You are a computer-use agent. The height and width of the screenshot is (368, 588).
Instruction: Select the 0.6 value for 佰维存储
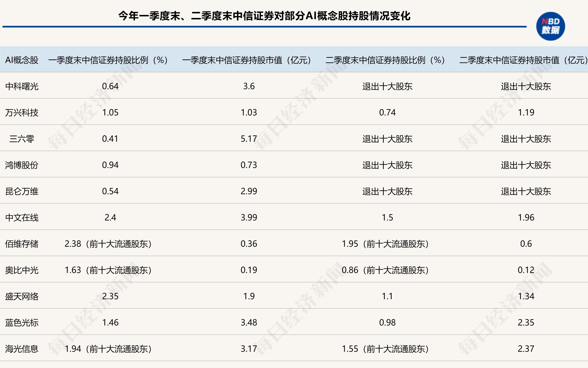526,244
